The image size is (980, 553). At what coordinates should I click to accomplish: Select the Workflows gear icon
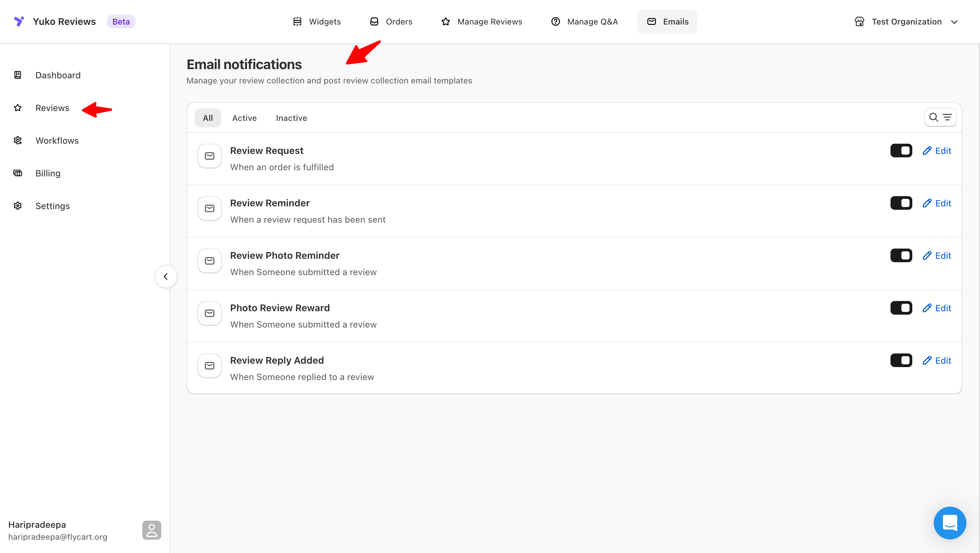point(17,140)
